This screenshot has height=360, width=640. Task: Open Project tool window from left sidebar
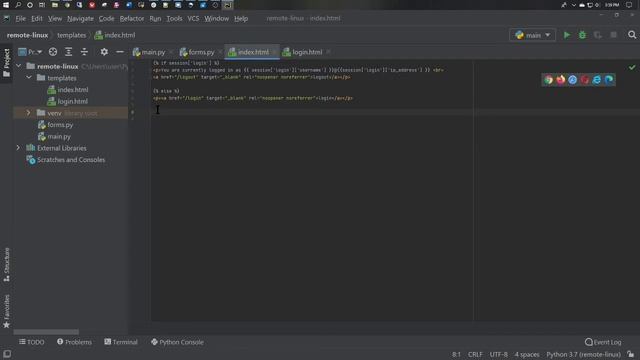(x=7, y=62)
